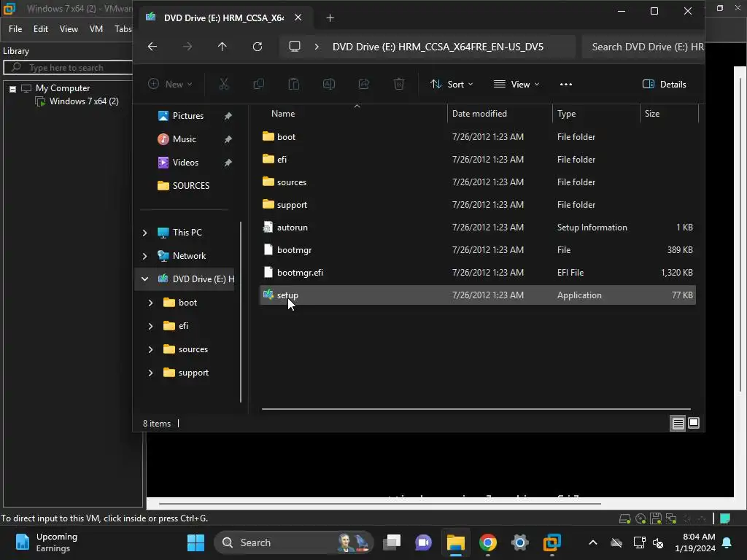Click the PC icon in address bar
Screen dimensions: 747x560
295,47
